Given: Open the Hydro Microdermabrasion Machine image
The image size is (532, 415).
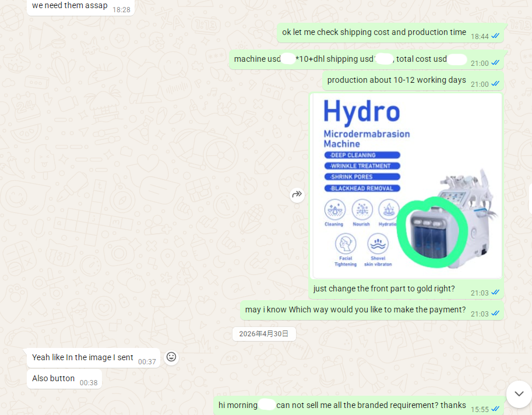Looking at the screenshot, I should (407, 186).
